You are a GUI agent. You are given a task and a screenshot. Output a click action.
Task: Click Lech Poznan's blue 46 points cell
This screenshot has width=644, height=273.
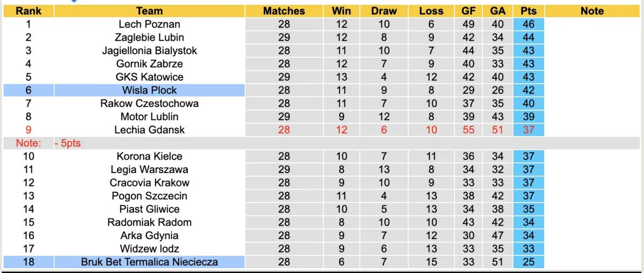tap(528, 24)
